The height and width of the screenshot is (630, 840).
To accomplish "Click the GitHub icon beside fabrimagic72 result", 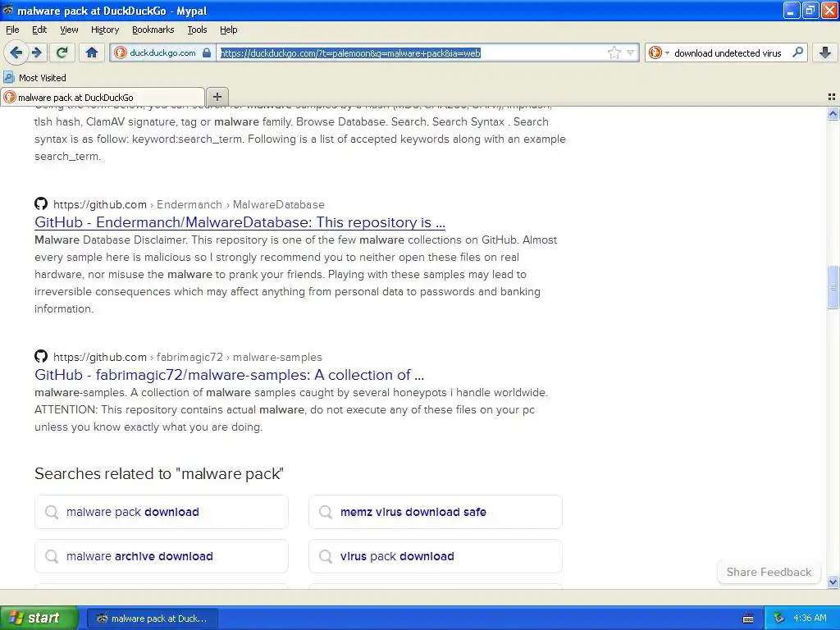I will click(x=41, y=356).
